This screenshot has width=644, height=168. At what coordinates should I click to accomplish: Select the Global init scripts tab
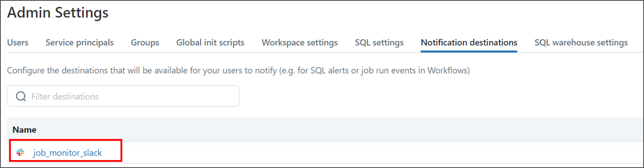click(210, 43)
